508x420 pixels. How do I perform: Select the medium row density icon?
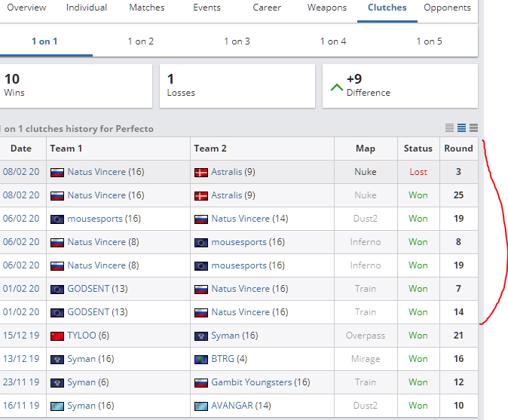pyautogui.click(x=462, y=128)
